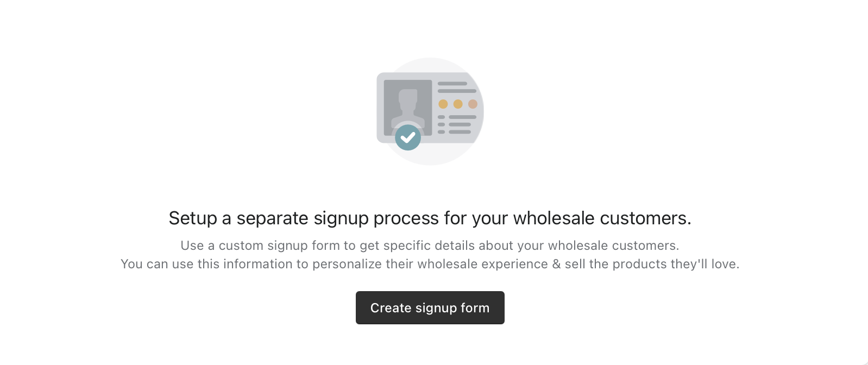Click below the Create signup form button
This screenshot has height=365, width=868.
[x=430, y=345]
